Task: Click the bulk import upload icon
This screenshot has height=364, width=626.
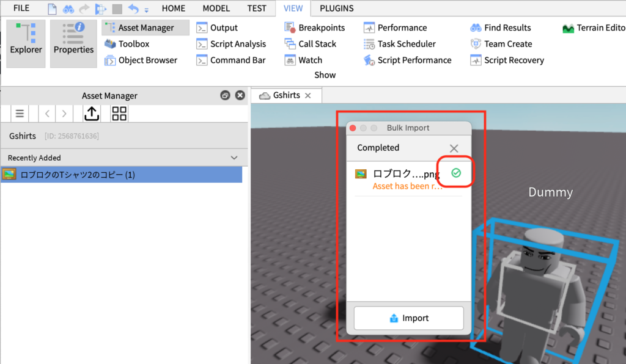Action: [x=92, y=114]
